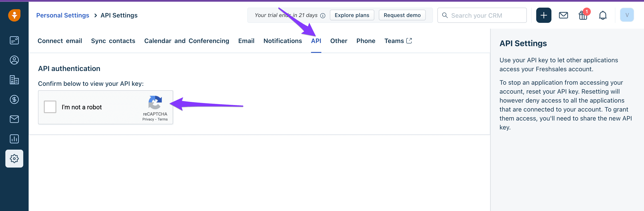Click 'Confirm below to view your API key' text
The width and height of the screenshot is (644, 211).
coord(91,84)
